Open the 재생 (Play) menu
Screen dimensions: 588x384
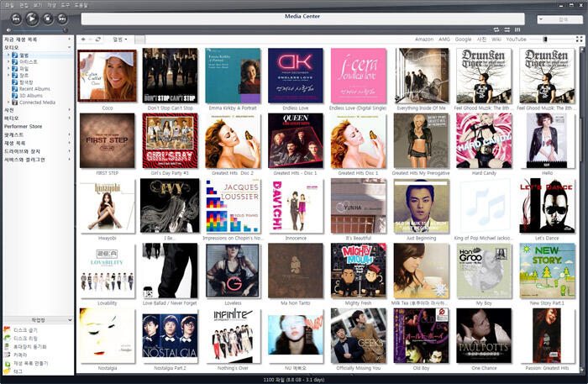tap(51, 5)
